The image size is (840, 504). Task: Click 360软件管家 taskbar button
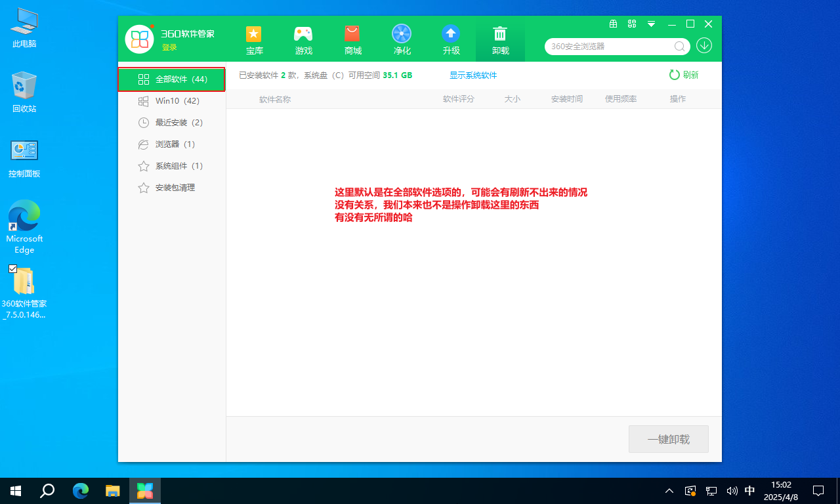pyautogui.click(x=145, y=490)
